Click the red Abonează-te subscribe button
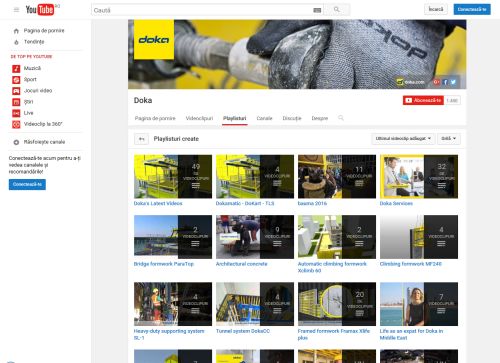This screenshot has height=363, width=500. point(423,100)
